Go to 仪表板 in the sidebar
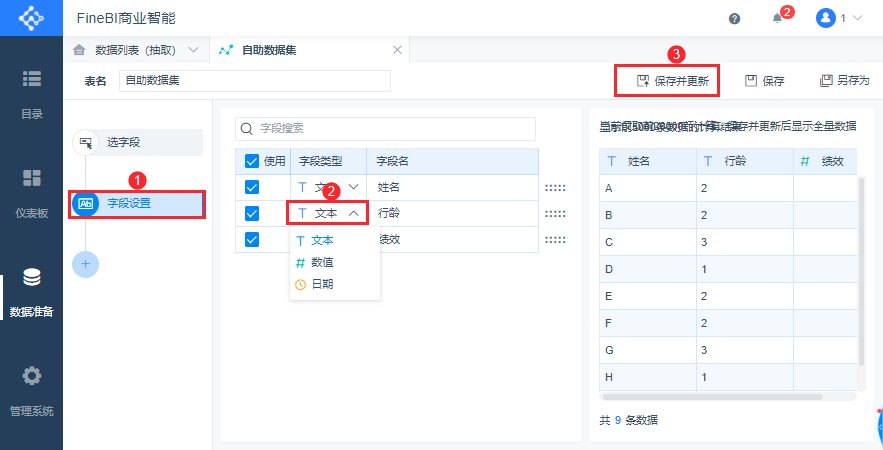The height and width of the screenshot is (450, 883). tap(31, 192)
